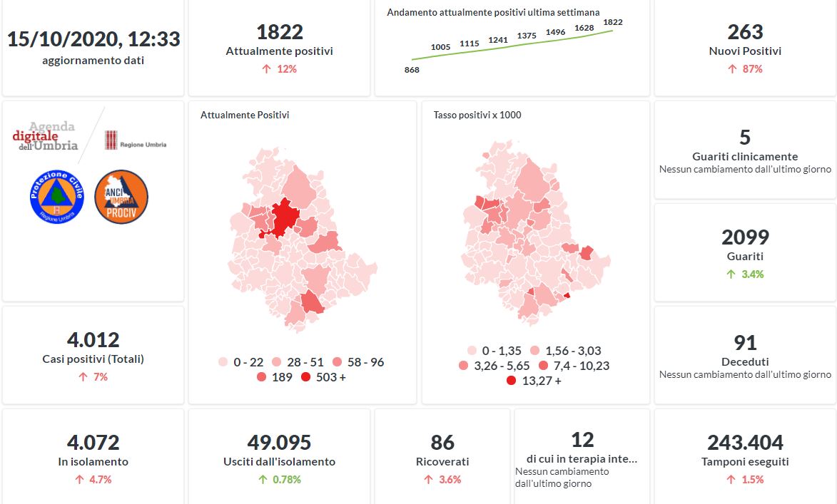The image size is (837, 504).
Task: Click the Ricoverati 86 card
Action: point(442,456)
